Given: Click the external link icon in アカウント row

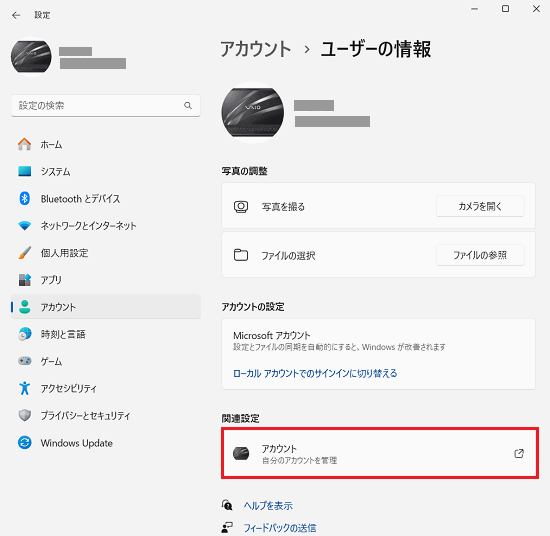Looking at the screenshot, I should click(519, 453).
